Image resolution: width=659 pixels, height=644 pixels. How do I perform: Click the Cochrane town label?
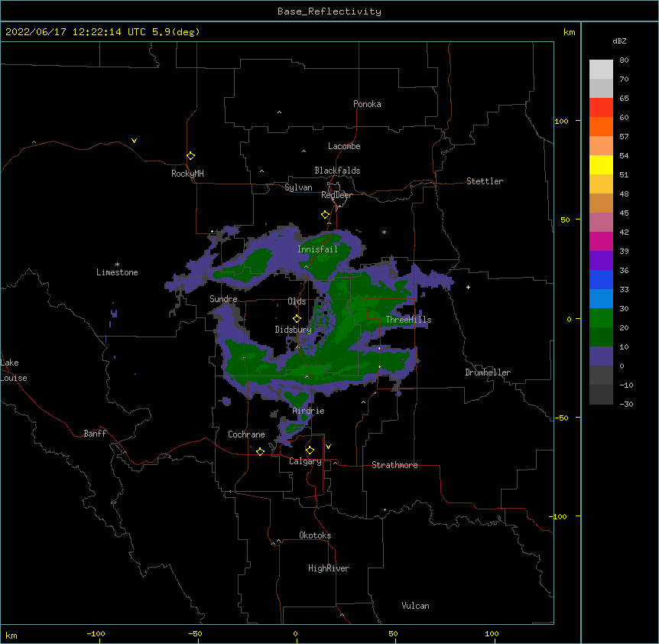(246, 434)
